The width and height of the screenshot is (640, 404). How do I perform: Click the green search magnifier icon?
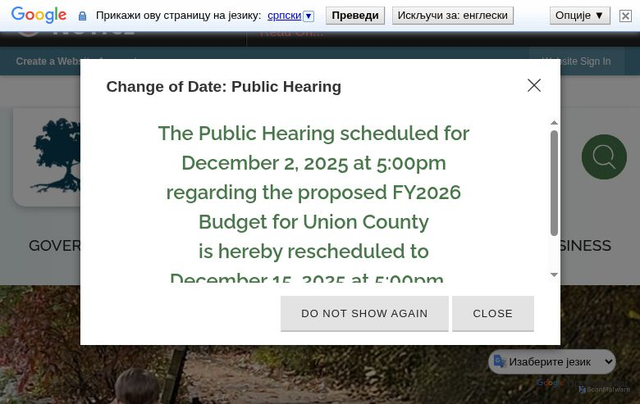pyautogui.click(x=604, y=157)
